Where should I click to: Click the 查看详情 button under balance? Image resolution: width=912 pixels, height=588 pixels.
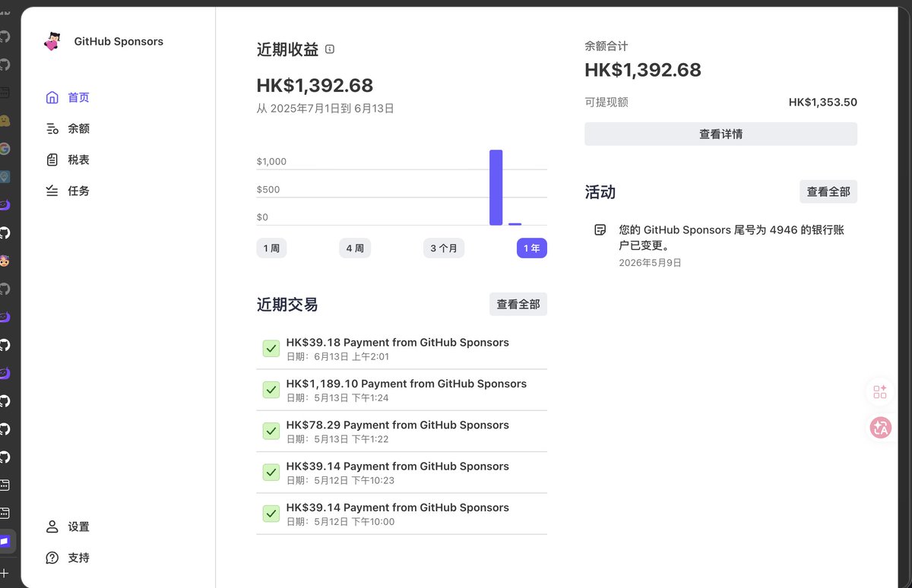720,134
